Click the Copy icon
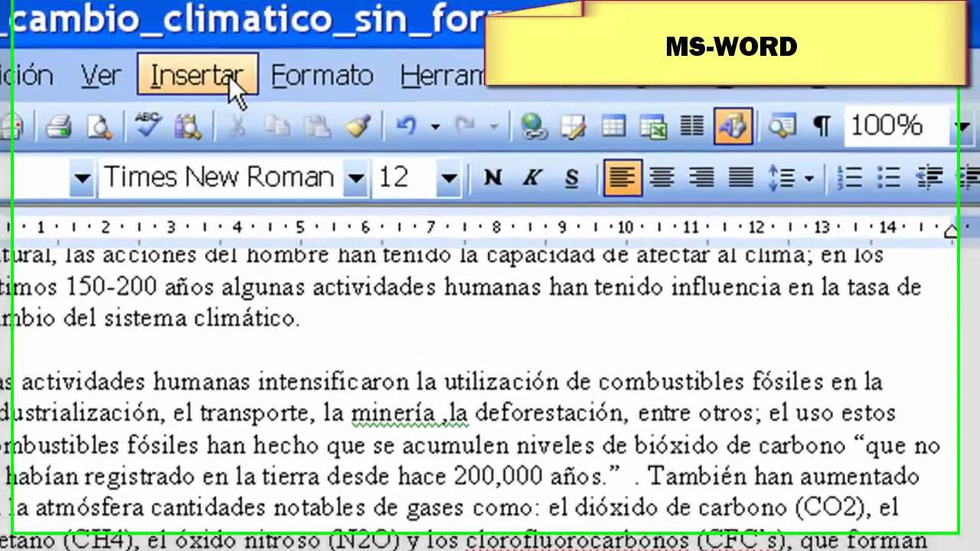This screenshot has height=551, width=980. click(276, 126)
